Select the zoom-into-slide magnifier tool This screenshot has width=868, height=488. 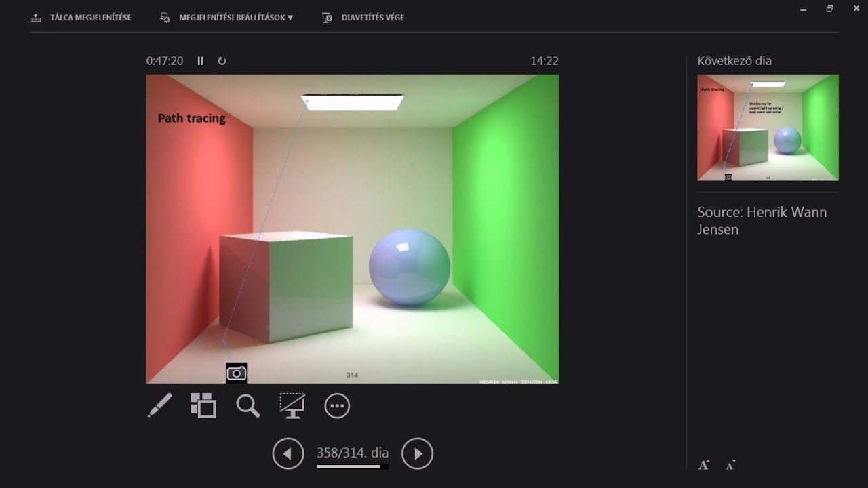click(248, 405)
